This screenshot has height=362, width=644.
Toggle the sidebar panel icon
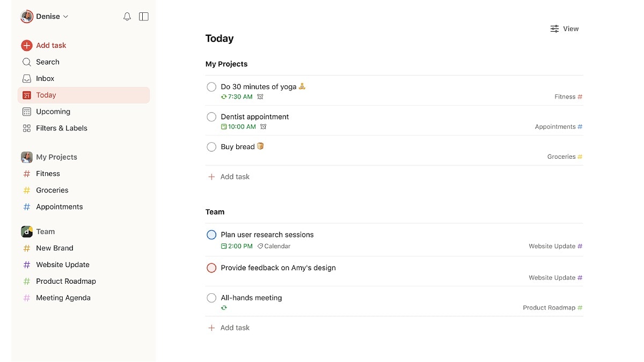click(143, 17)
